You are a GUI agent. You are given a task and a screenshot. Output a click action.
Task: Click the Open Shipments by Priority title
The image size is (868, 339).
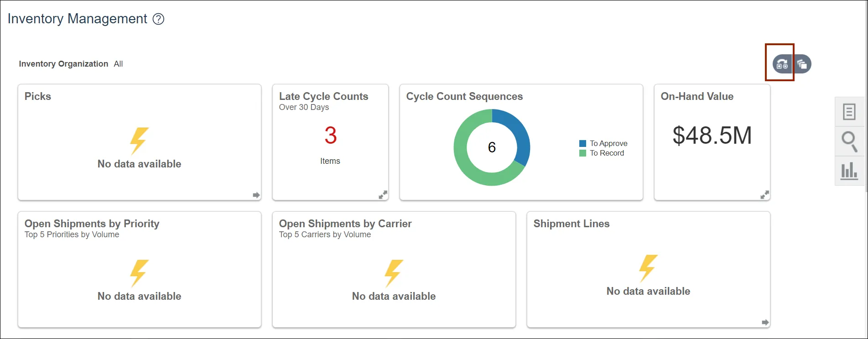click(92, 224)
